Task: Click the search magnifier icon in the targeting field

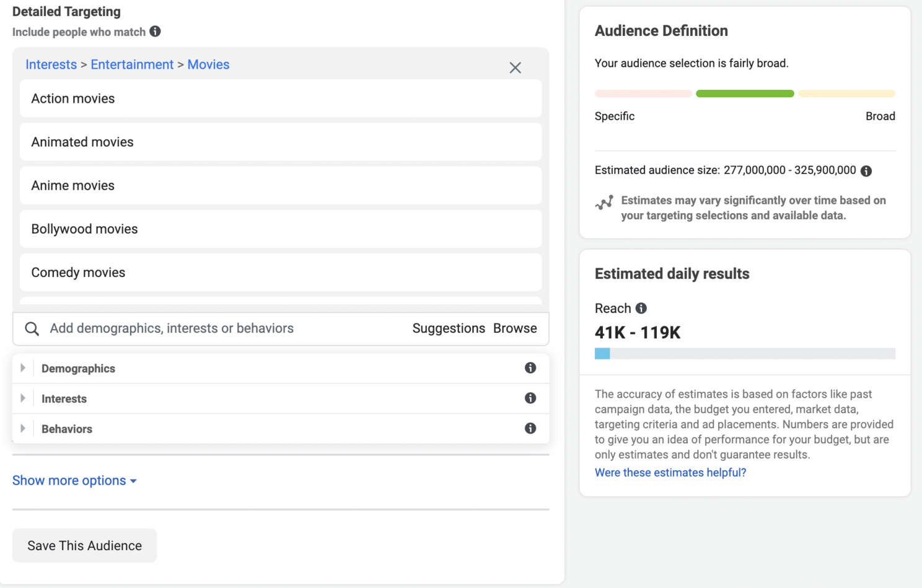Action: pos(32,328)
